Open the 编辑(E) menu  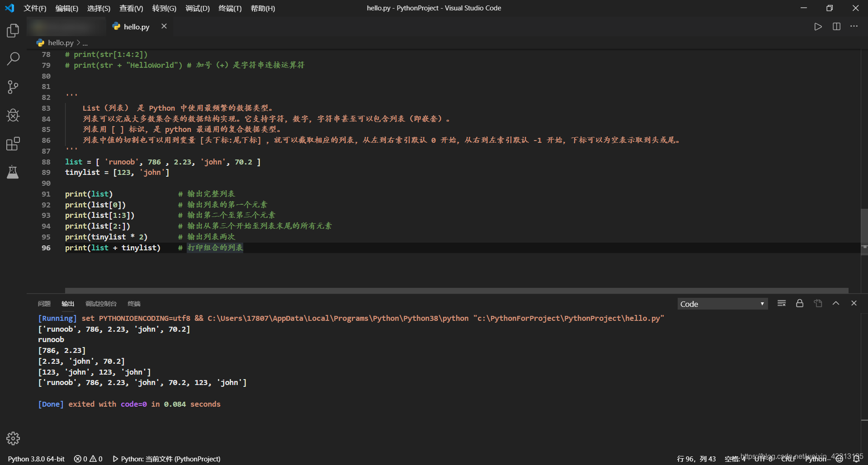(67, 8)
